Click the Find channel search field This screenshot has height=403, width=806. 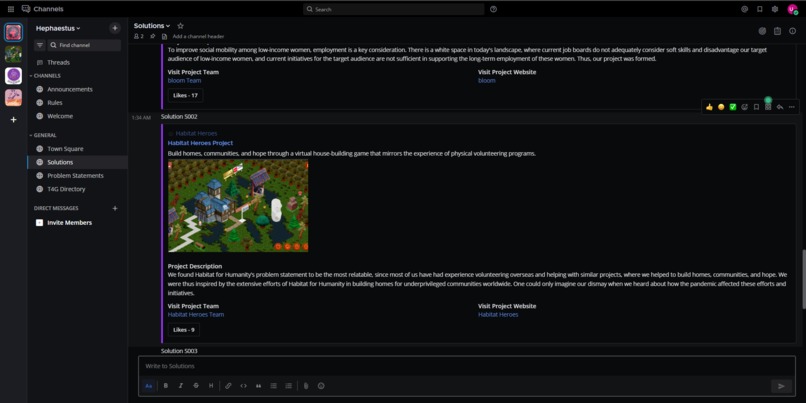[x=84, y=45]
